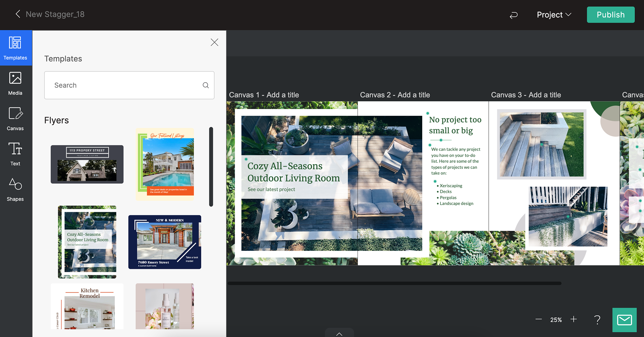Zoom in with the plus icon
Screen dimensions: 644x337
(574, 319)
